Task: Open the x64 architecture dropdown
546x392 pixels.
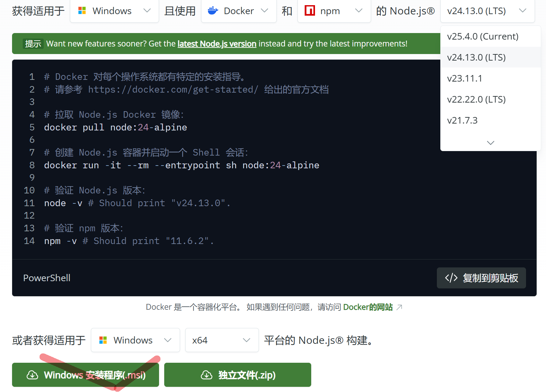Action: tap(222, 340)
